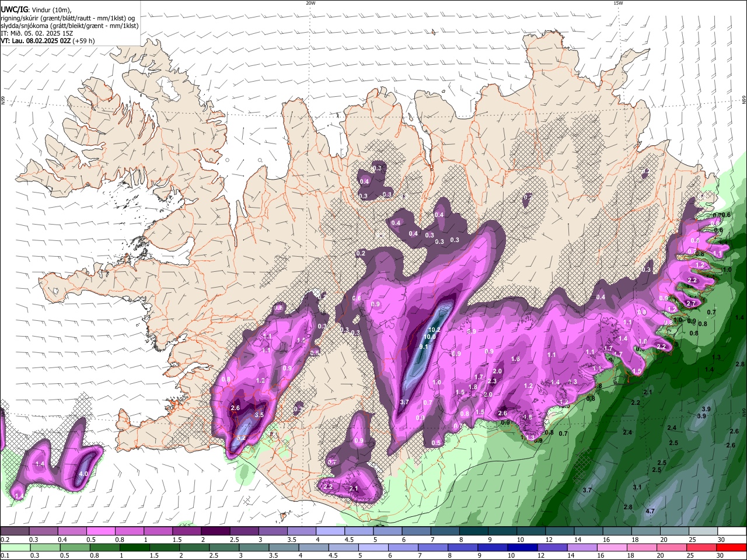The height and width of the screenshot is (560, 747).
Task: Click the '0.2' label of the snow scale
Action: 5,540
